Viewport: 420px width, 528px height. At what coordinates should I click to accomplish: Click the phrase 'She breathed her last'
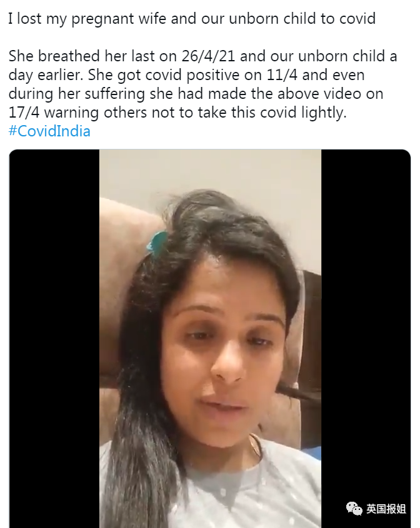tap(82, 56)
